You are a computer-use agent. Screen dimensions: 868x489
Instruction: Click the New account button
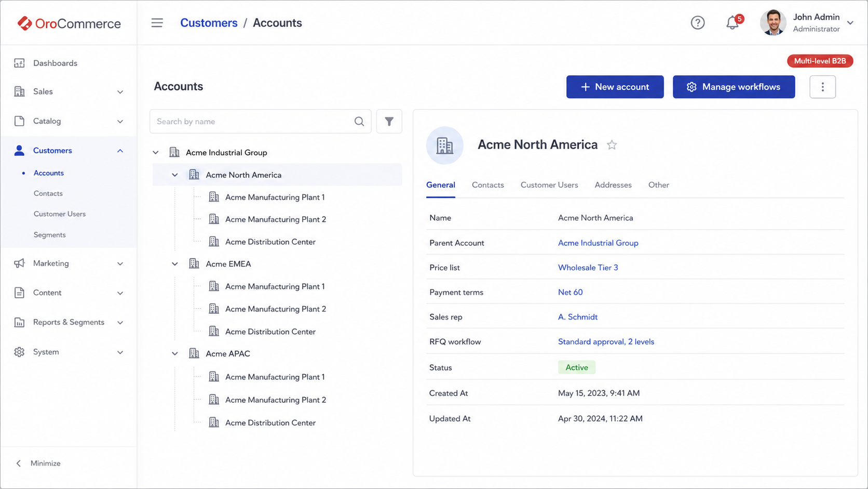(615, 87)
